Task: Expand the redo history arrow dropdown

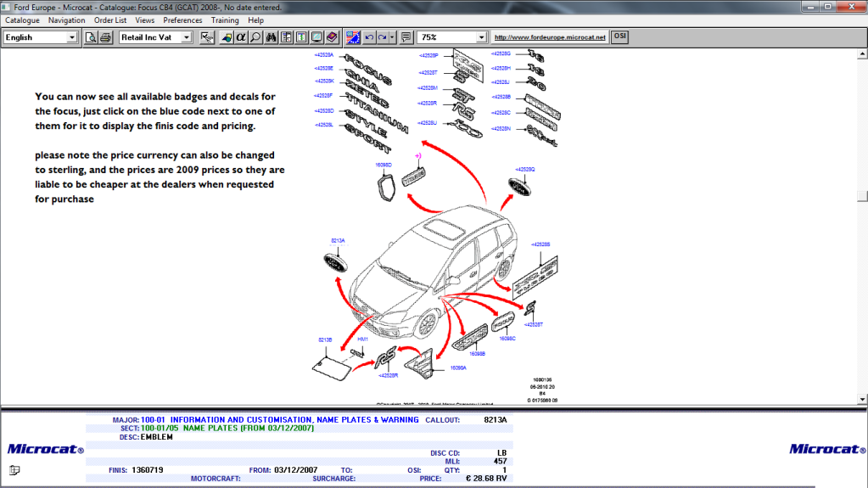Action: (393, 37)
